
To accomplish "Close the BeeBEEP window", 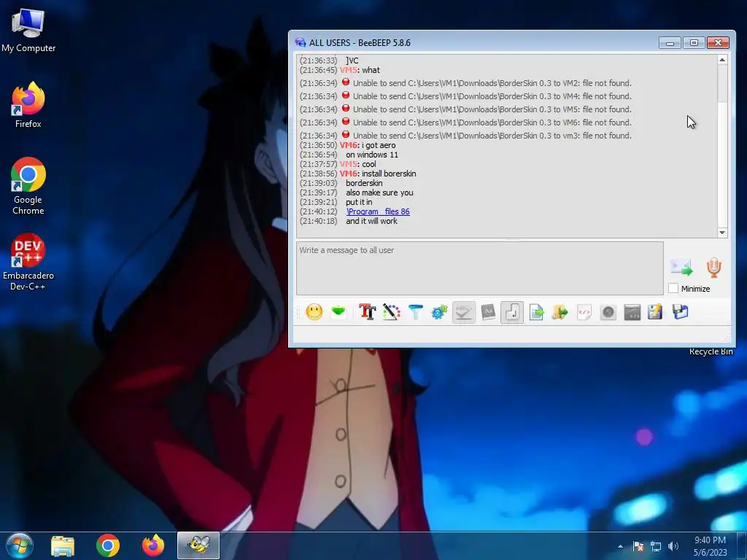I will [x=718, y=43].
